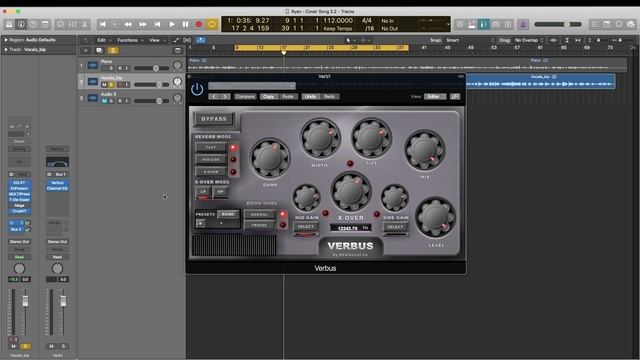This screenshot has height=360, width=640.
Task: Select the first Reverb Mode option button
Action: [211, 147]
